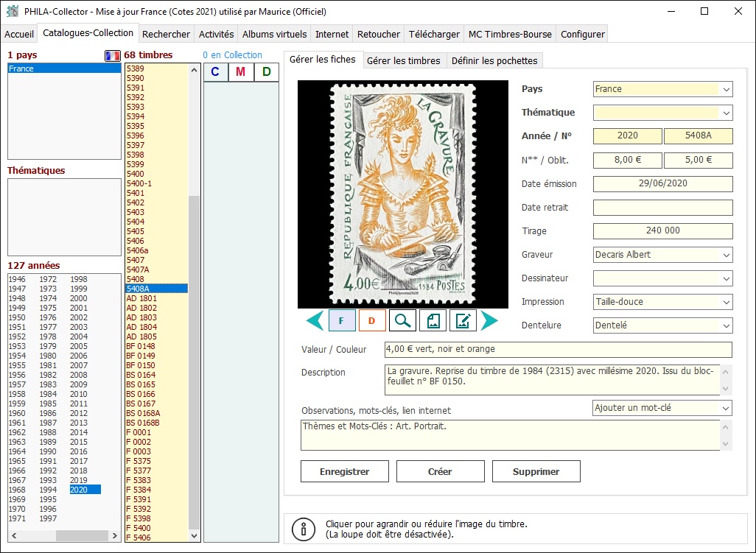Toggle the F view button under the stamp image
This screenshot has width=756, height=553.
pos(342,321)
